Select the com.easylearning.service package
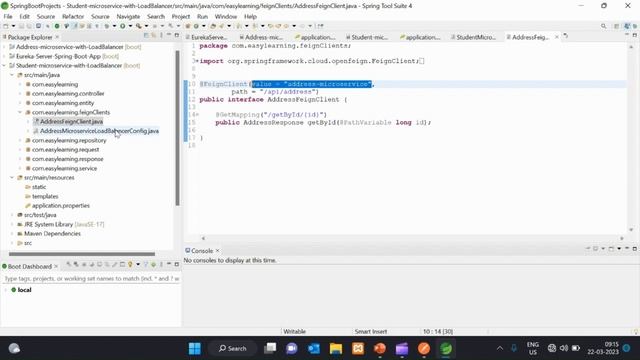 [64, 168]
